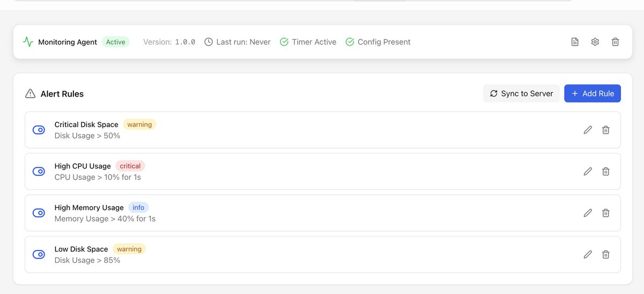The image size is (644, 294).
Task: Open the Monitoring Agent logs document icon
Action: pyautogui.click(x=575, y=42)
